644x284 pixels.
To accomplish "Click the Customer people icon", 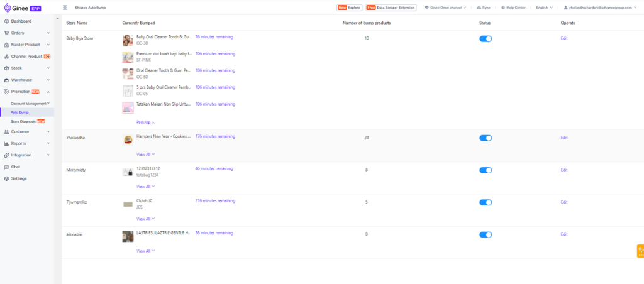I will 6,132.
